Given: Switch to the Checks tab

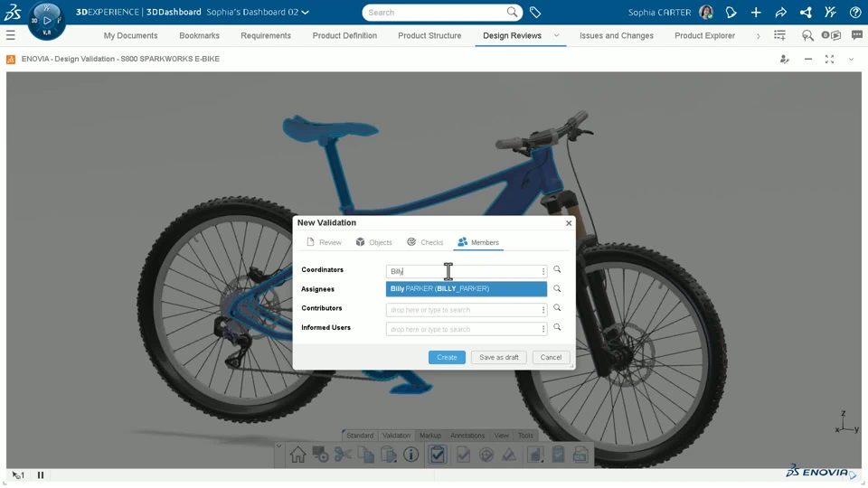Looking at the screenshot, I should 425,242.
